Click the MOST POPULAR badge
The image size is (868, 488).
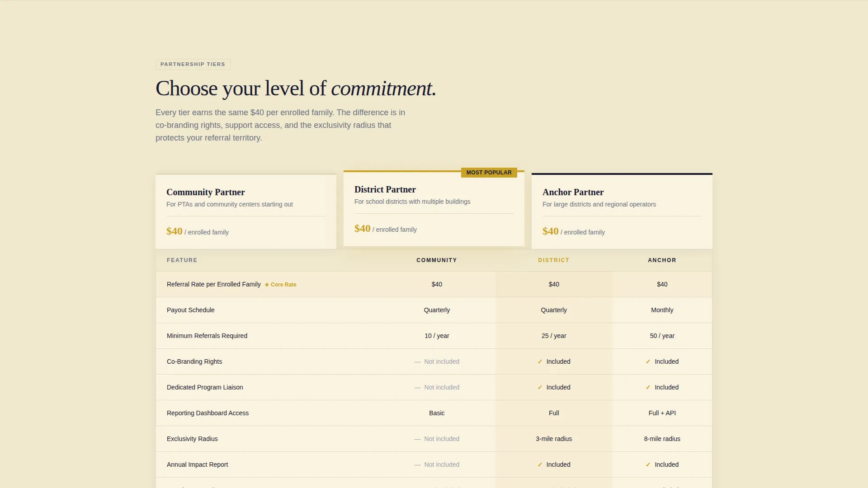(x=489, y=173)
